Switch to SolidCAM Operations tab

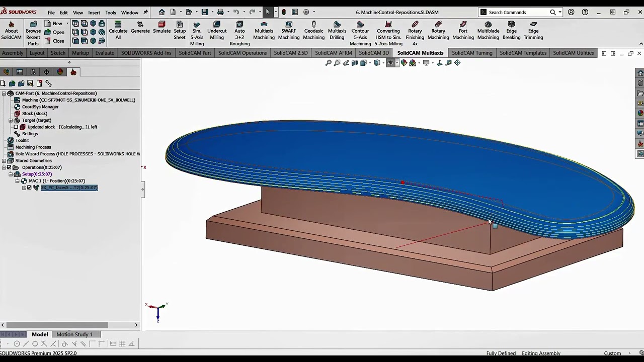243,53
